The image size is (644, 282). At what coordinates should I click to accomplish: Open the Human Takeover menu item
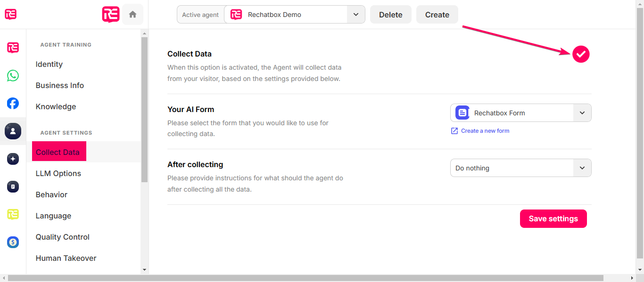[66, 258]
